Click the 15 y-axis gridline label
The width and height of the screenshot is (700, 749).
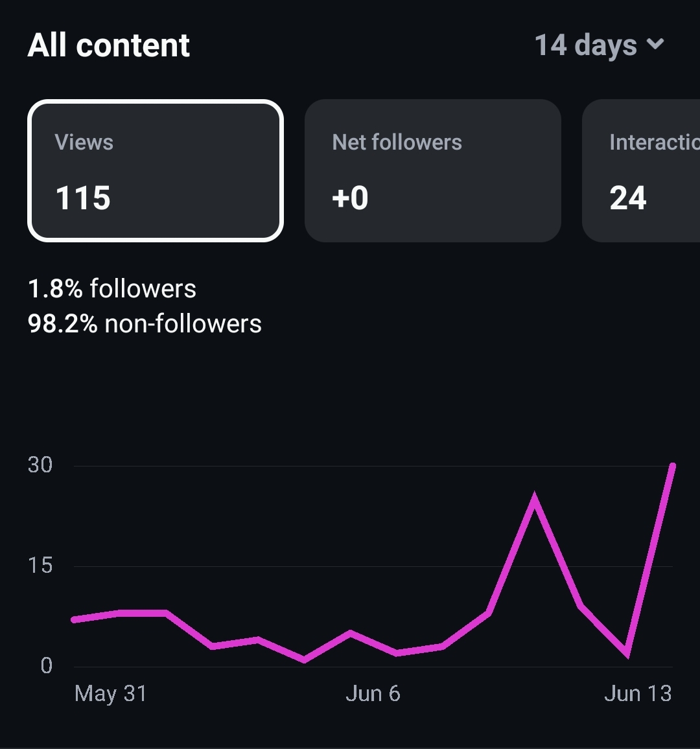40,566
